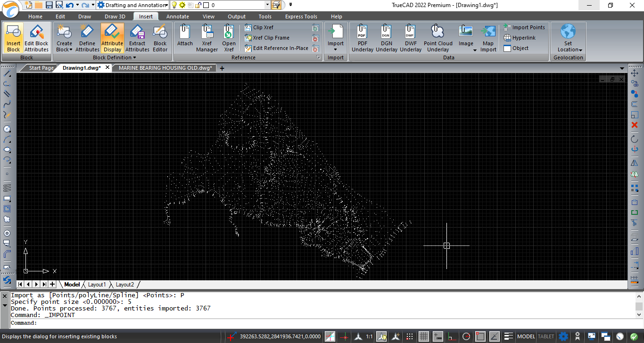
Task: Switch to the Layout1 view
Action: 97,284
